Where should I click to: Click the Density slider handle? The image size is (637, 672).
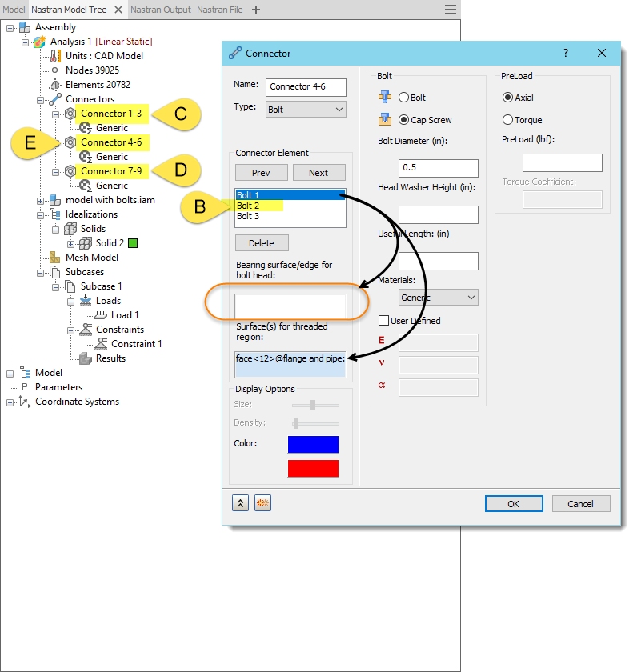pos(296,423)
